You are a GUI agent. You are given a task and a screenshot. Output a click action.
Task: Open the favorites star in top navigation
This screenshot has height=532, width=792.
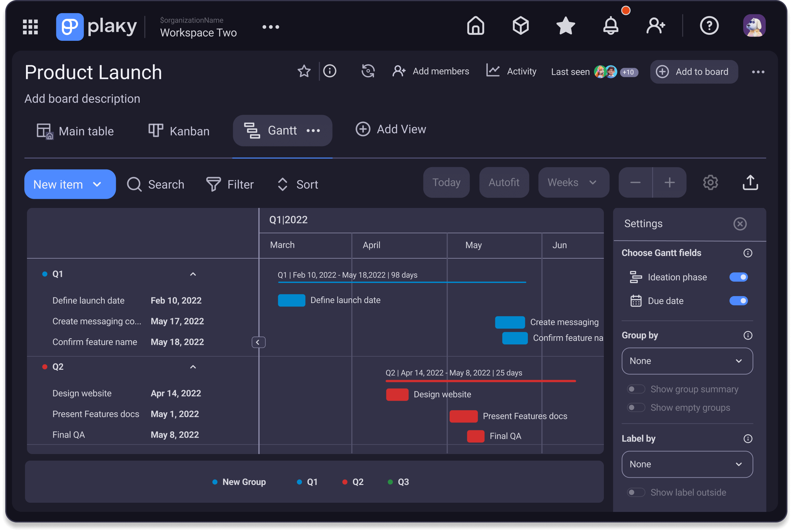click(565, 25)
